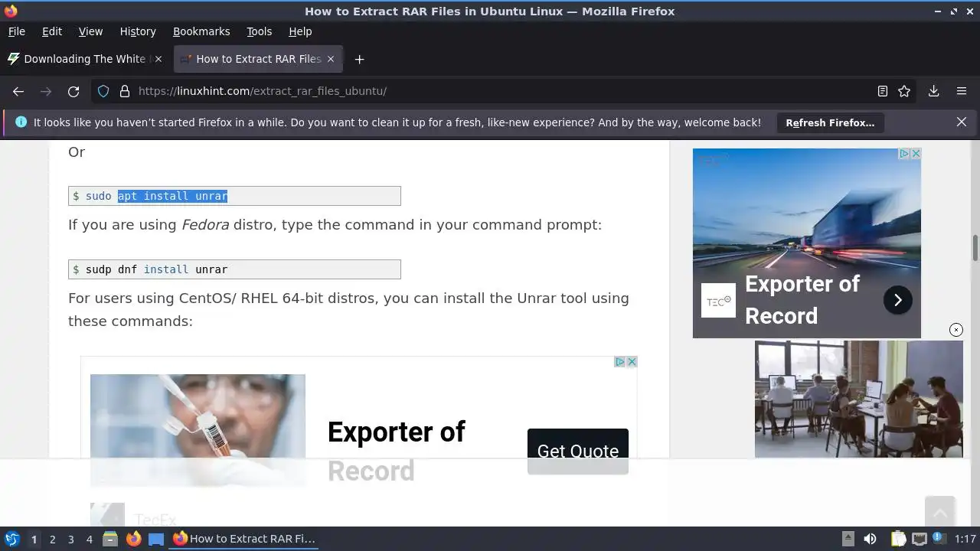Viewport: 980px width, 551px height.
Task: Click the blue desktop icon on taskbar
Action: click(156, 539)
